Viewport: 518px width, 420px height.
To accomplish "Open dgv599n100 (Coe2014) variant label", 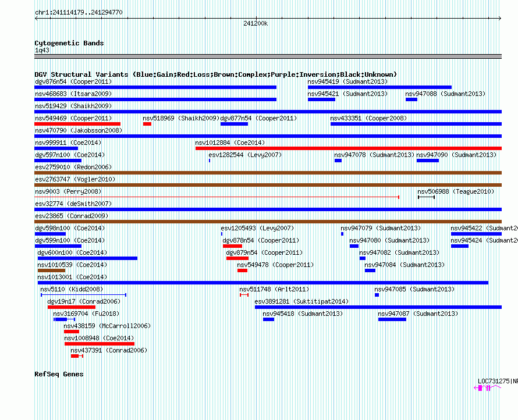I will pyautogui.click(x=70, y=240).
